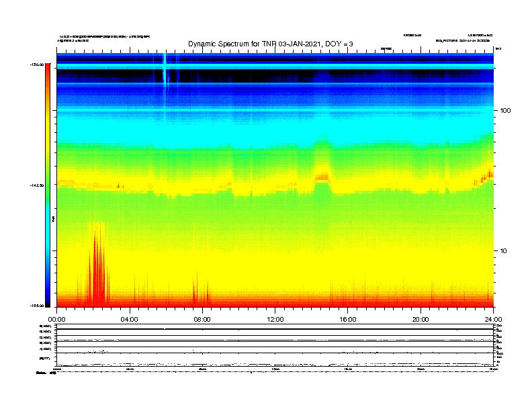
Task: Click the vertical rainbow color scale bar
Action: 48,185
